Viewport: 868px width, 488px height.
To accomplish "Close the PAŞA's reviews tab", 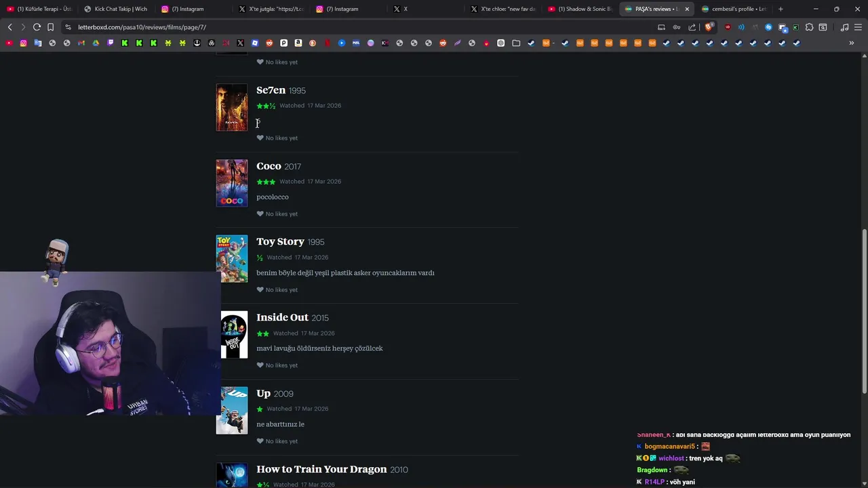I will (x=687, y=9).
